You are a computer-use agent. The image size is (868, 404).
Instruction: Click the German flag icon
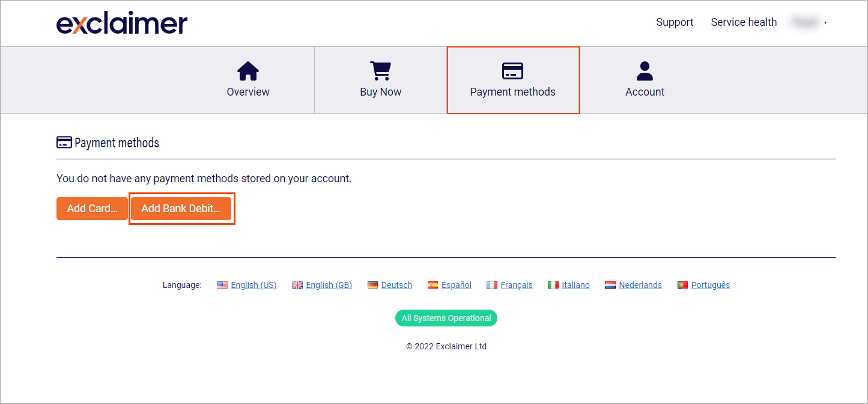[x=372, y=285]
